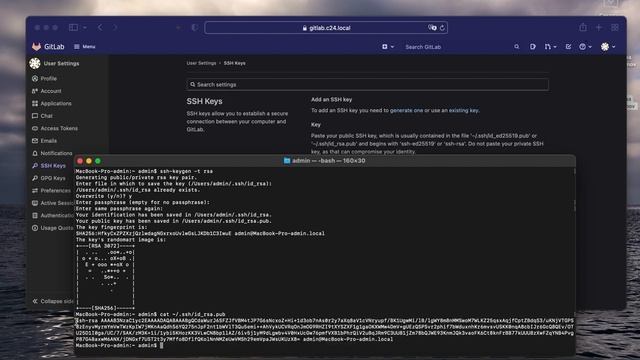The image size is (640, 360).
Task: Open Preferences in the sidebar
Action: point(51,191)
